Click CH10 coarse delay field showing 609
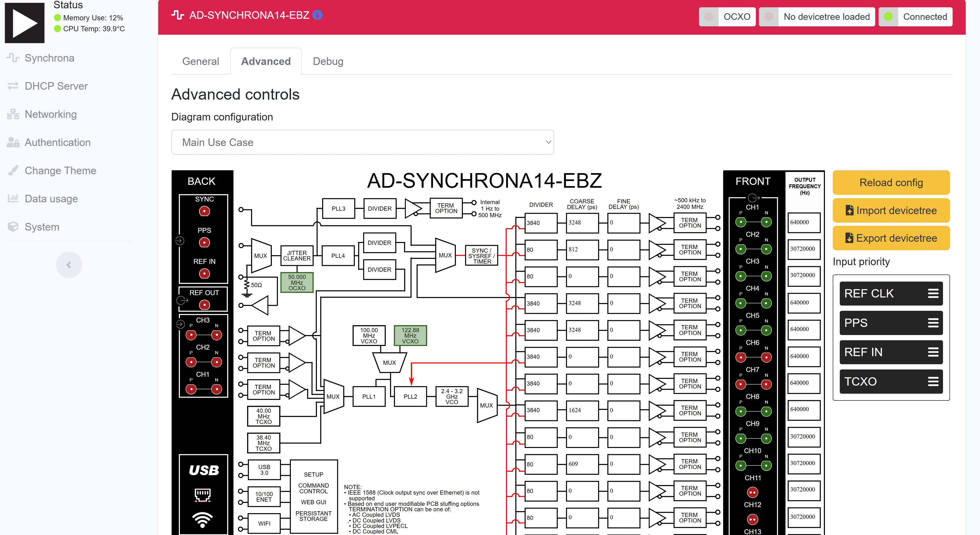Viewport: 980px width, 535px height. point(582,464)
